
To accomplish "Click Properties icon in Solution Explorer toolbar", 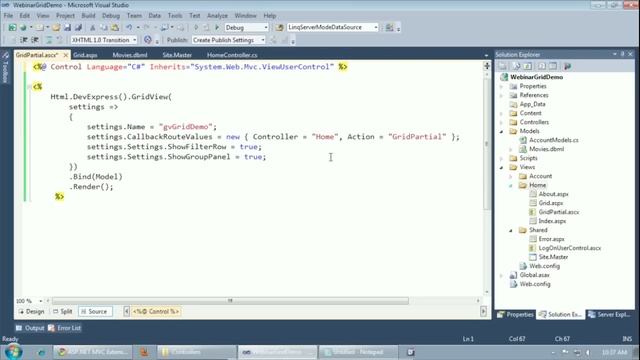I will pyautogui.click(x=503, y=66).
